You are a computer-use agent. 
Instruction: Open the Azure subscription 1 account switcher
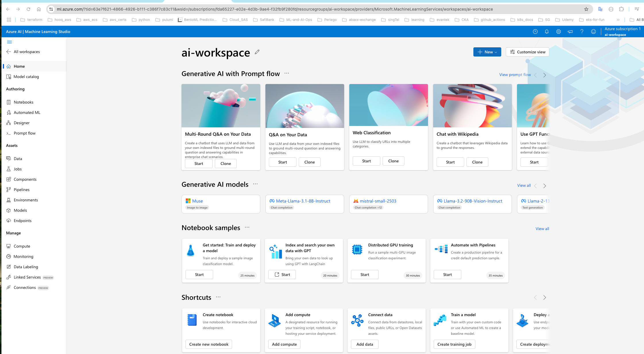pyautogui.click(x=622, y=32)
